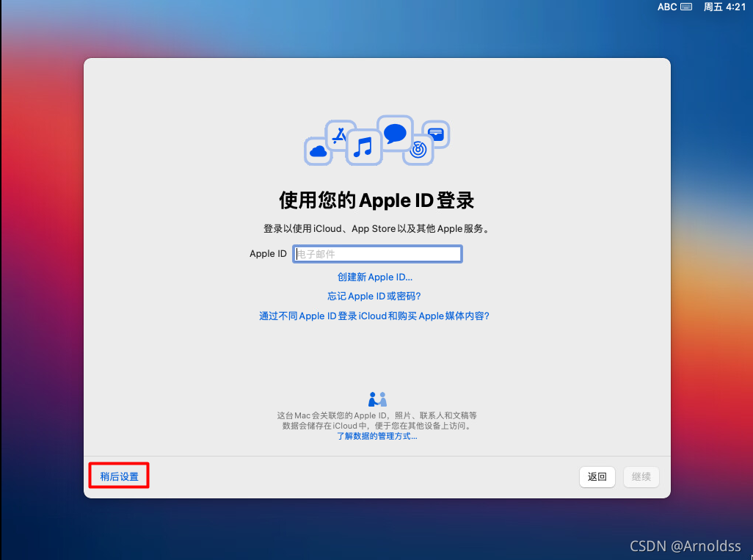The image size is (753, 560).
Task: Open the keyboard input source icon in menu bar
Action: 686,7
